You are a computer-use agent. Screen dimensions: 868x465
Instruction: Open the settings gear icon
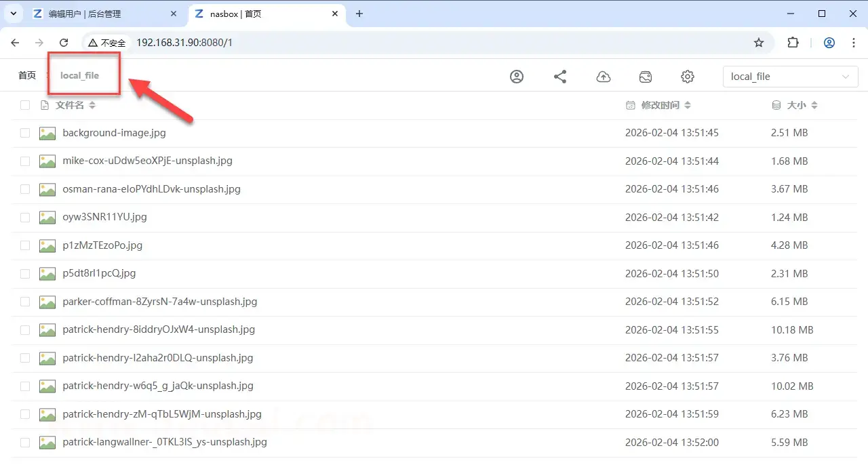click(688, 77)
